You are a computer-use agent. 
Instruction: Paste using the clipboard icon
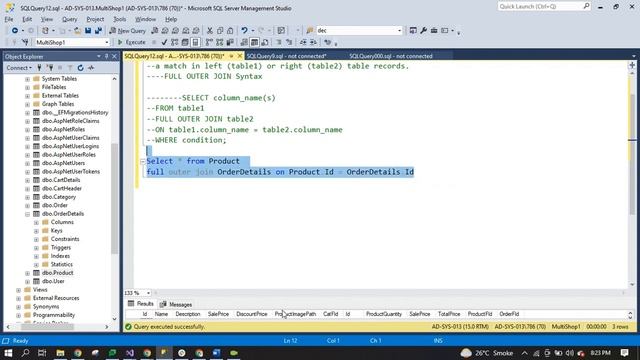230,31
